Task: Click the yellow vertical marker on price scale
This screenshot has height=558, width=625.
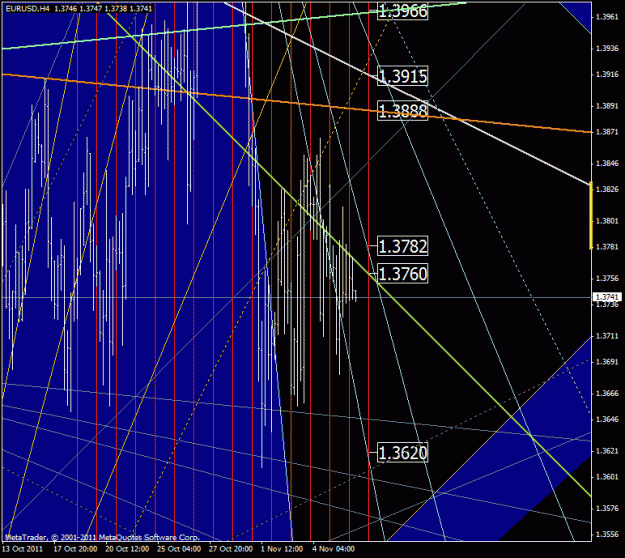Action: [591, 215]
